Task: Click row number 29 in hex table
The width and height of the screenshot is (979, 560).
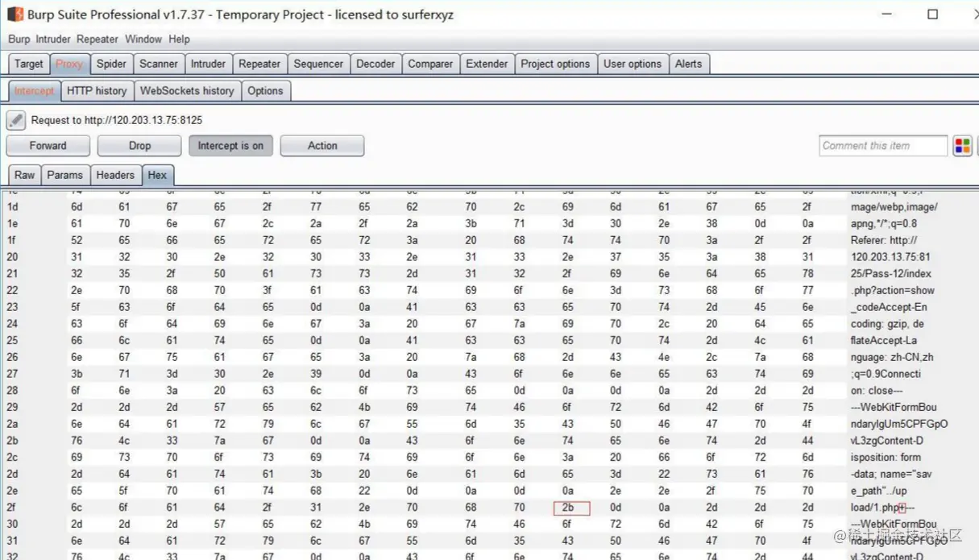Action: point(12,407)
